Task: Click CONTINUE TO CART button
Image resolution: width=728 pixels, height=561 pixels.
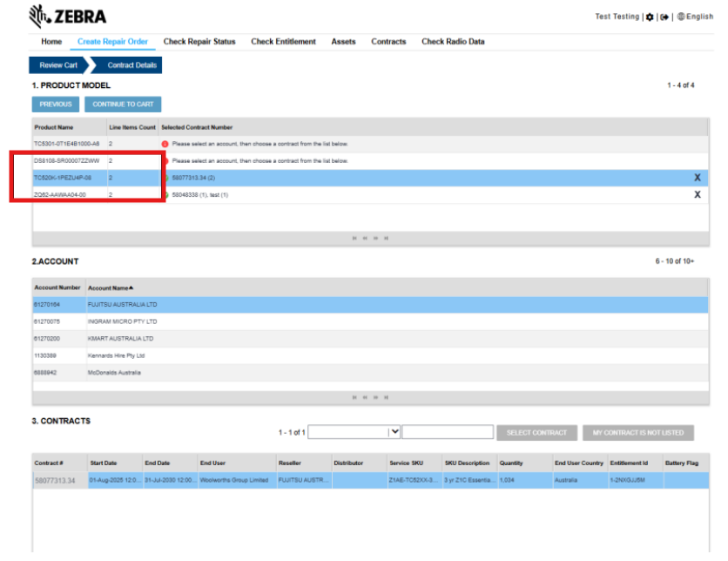Action: point(123,104)
